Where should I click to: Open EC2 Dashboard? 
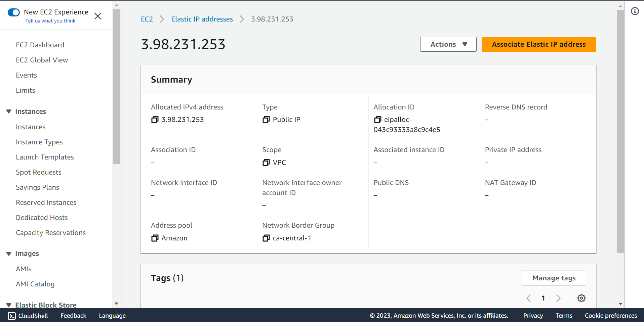tap(40, 45)
